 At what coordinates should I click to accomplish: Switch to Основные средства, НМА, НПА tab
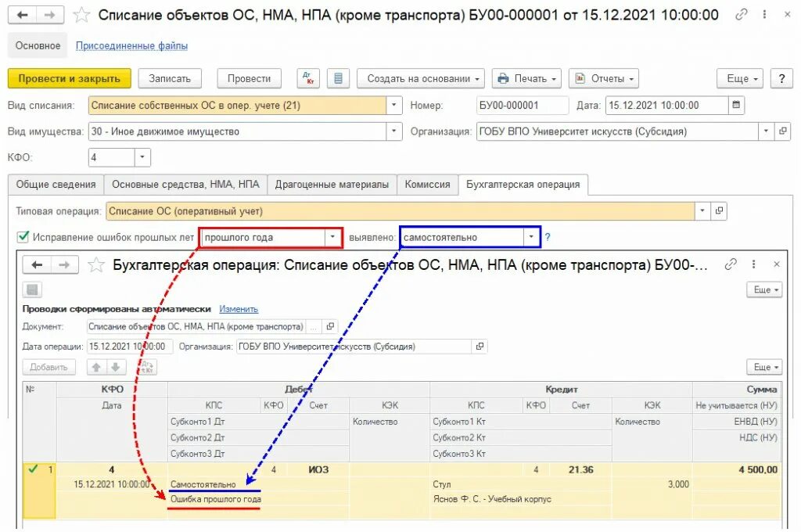(x=185, y=185)
